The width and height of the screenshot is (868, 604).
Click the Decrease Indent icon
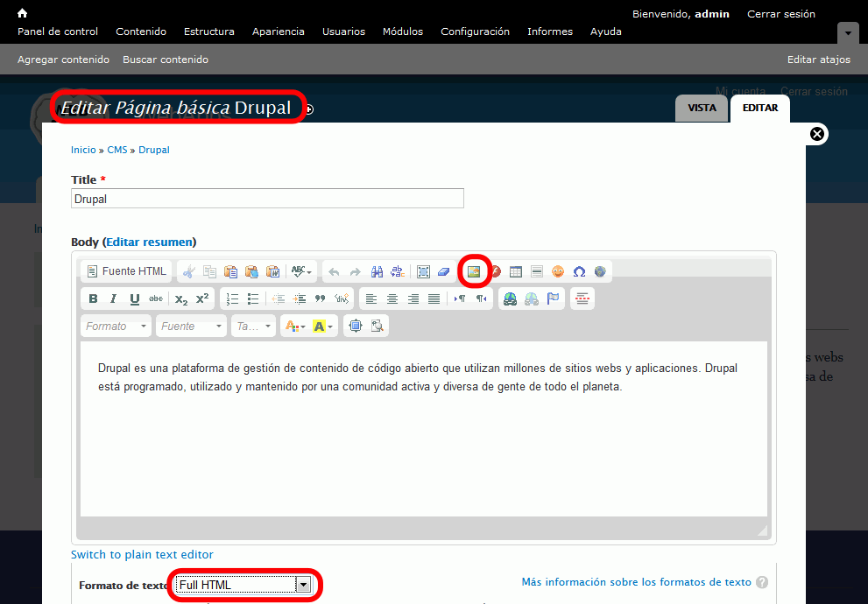pyautogui.click(x=278, y=298)
